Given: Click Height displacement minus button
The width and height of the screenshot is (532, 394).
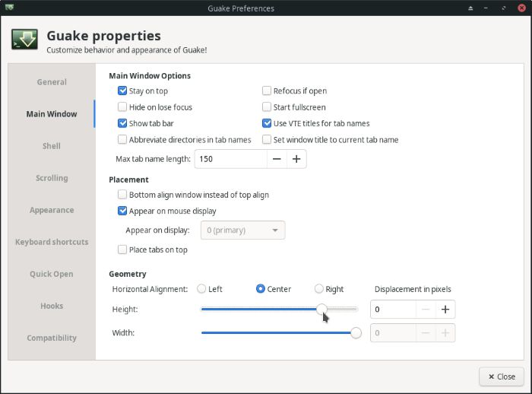Looking at the screenshot, I should 426,310.
